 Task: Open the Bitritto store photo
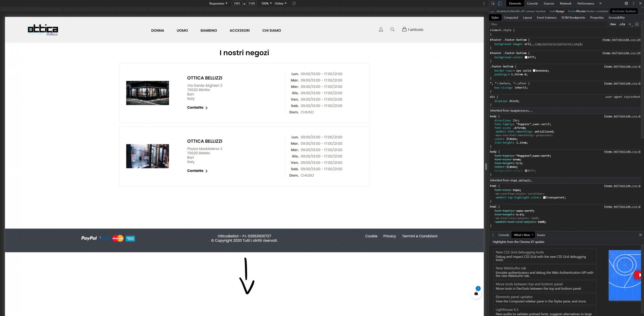pyautogui.click(x=148, y=93)
